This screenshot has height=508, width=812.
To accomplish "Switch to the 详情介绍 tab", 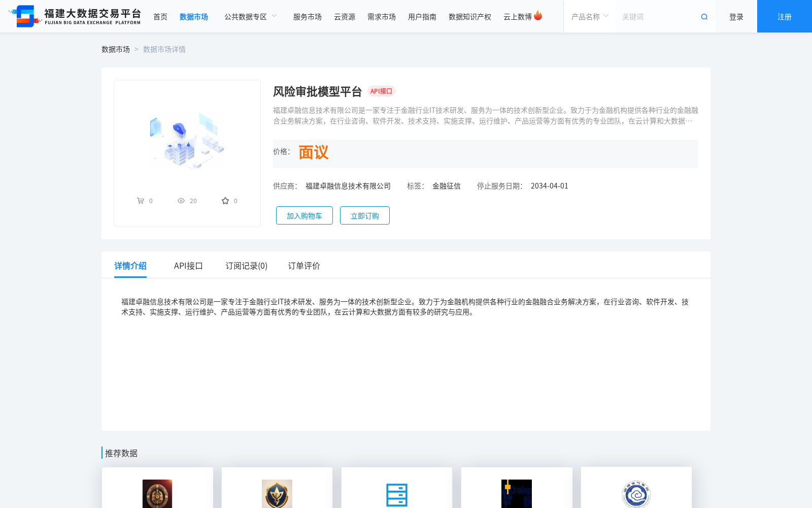I will pyautogui.click(x=130, y=266).
